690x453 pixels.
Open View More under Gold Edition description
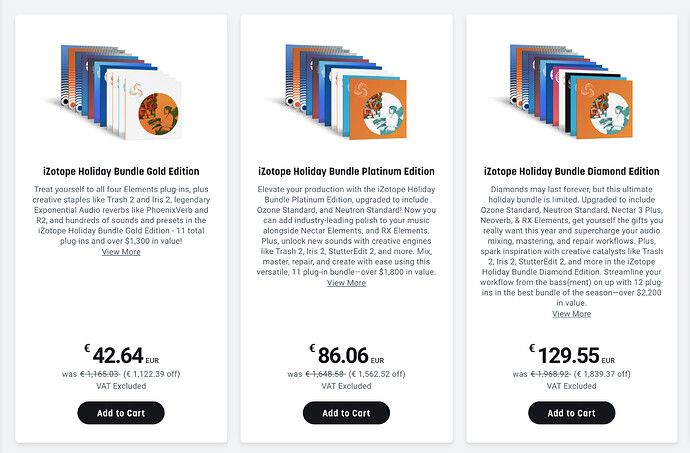coord(121,252)
